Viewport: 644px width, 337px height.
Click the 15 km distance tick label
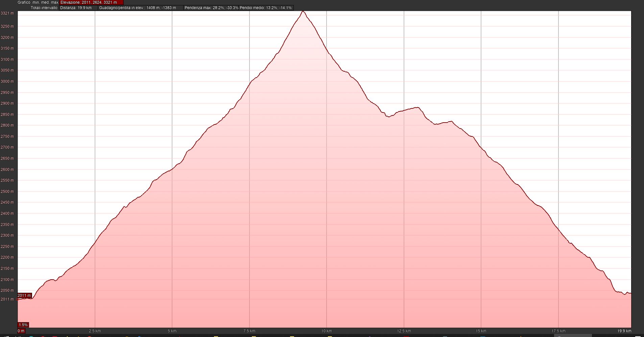tap(481, 331)
